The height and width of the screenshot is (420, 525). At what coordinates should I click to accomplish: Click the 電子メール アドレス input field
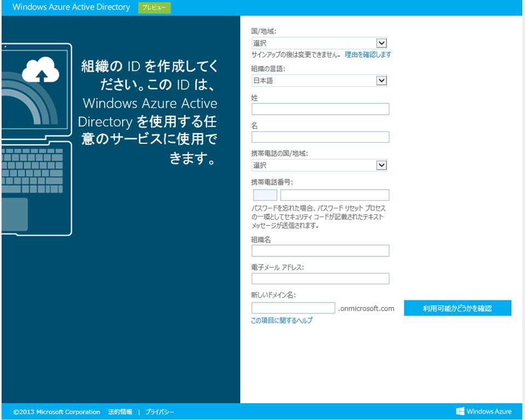point(320,279)
